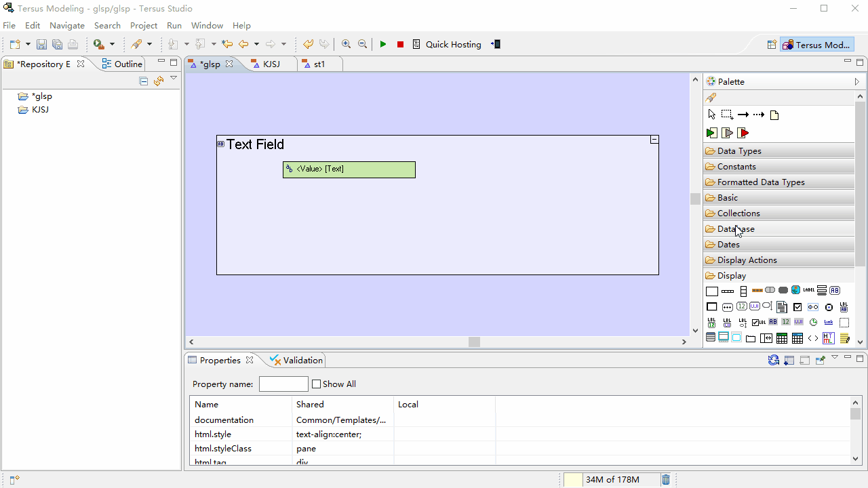868x488 pixels.
Task: Stop the application with red square icon
Action: click(x=400, y=44)
